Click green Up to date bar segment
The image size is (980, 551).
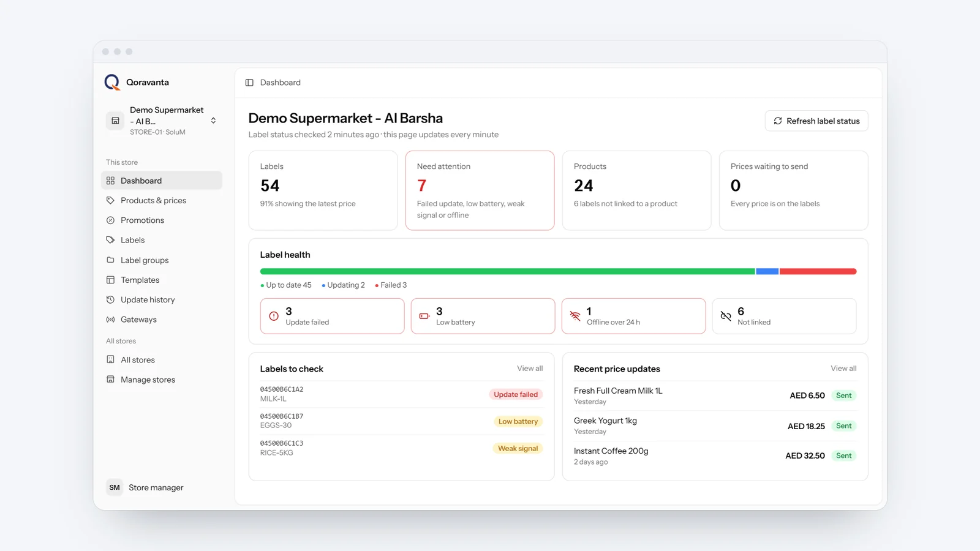507,271
